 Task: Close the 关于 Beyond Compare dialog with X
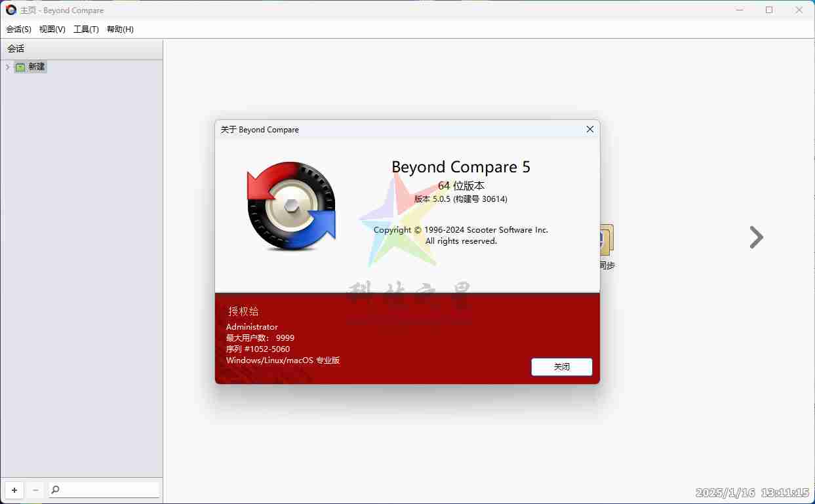click(589, 129)
